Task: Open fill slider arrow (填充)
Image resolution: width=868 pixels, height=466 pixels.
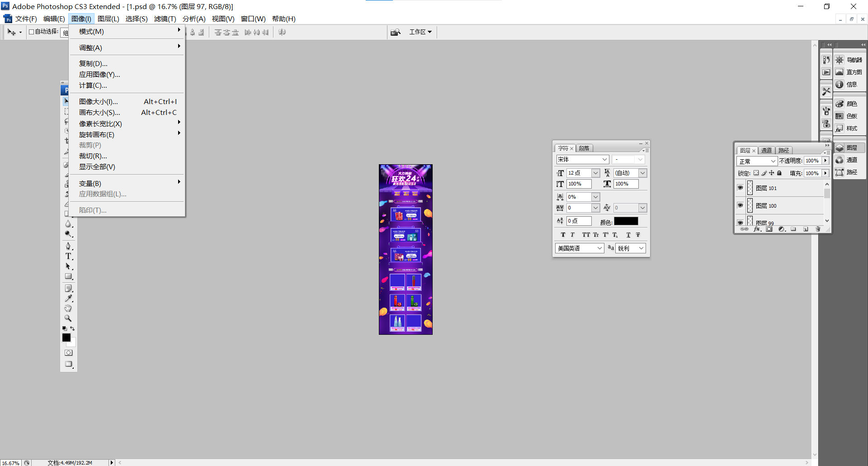Action: [x=826, y=173]
